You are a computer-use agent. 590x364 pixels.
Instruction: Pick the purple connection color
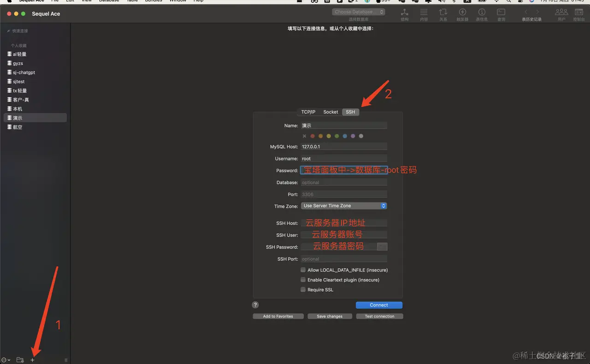pos(353,136)
